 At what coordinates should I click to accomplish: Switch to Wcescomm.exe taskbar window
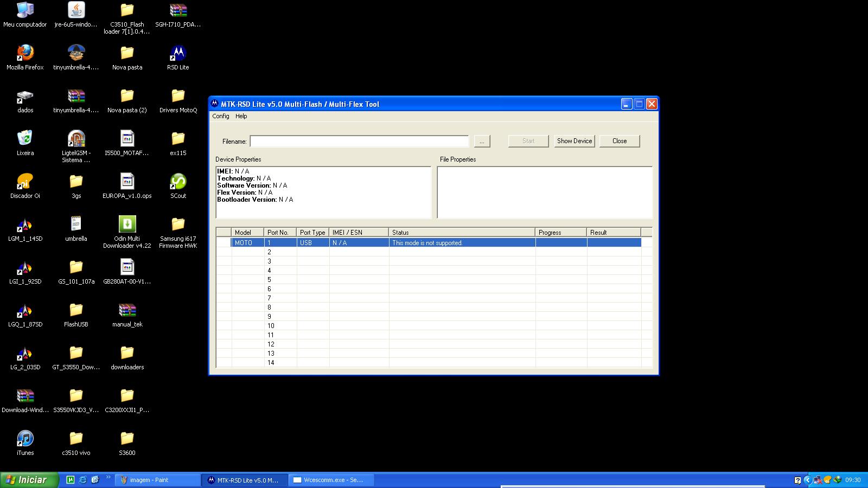(x=331, y=480)
